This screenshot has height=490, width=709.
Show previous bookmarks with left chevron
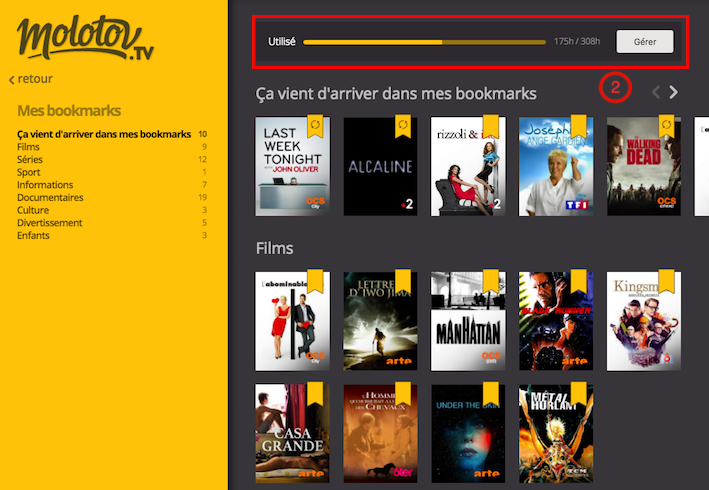click(656, 92)
